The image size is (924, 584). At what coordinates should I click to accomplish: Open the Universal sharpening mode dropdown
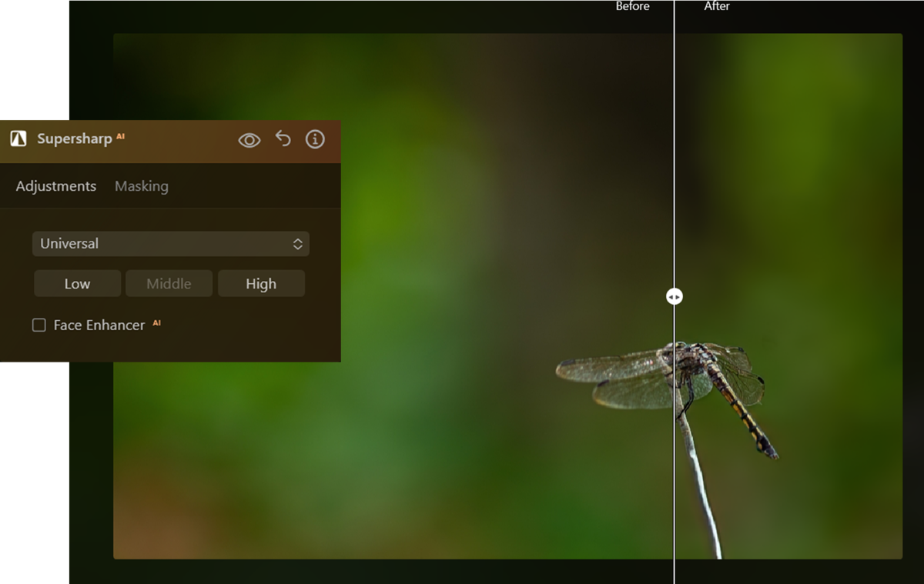(171, 244)
